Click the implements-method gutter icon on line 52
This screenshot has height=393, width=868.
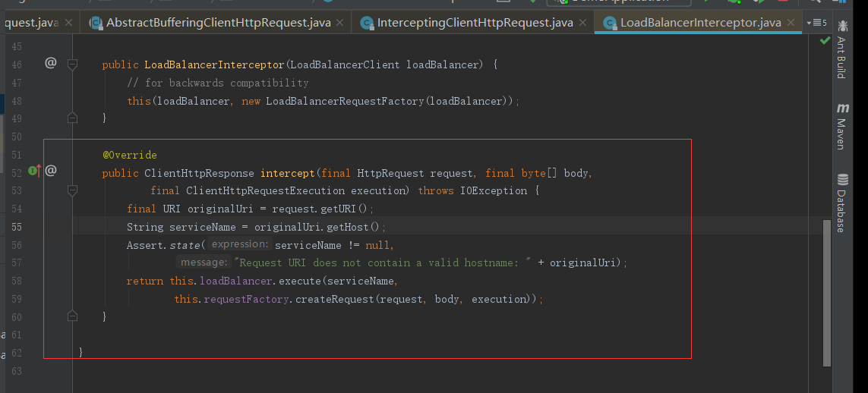34,171
